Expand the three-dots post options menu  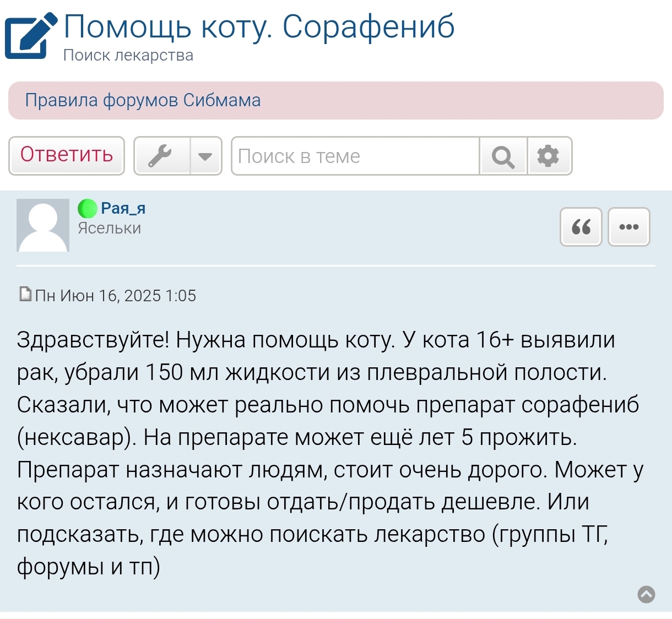[x=628, y=227]
